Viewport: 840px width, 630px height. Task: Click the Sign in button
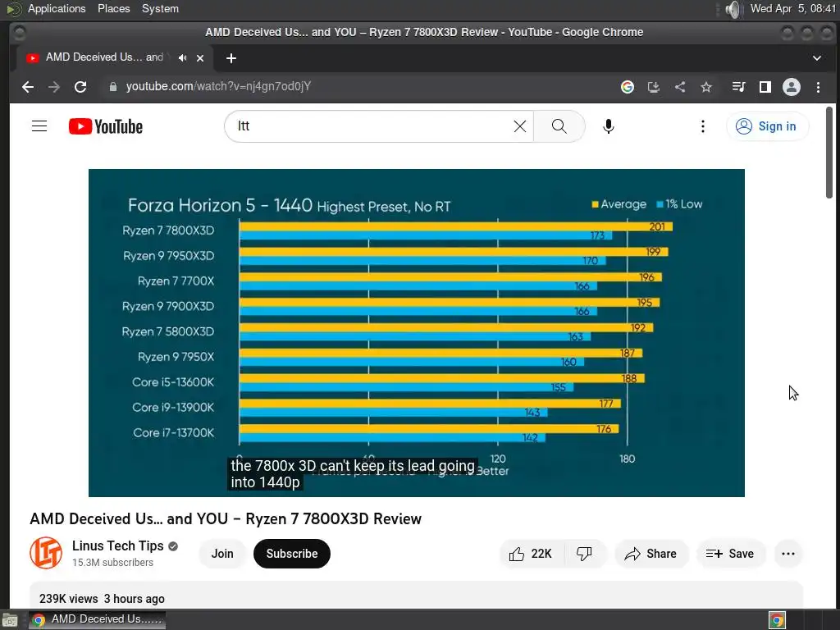pyautogui.click(x=767, y=126)
